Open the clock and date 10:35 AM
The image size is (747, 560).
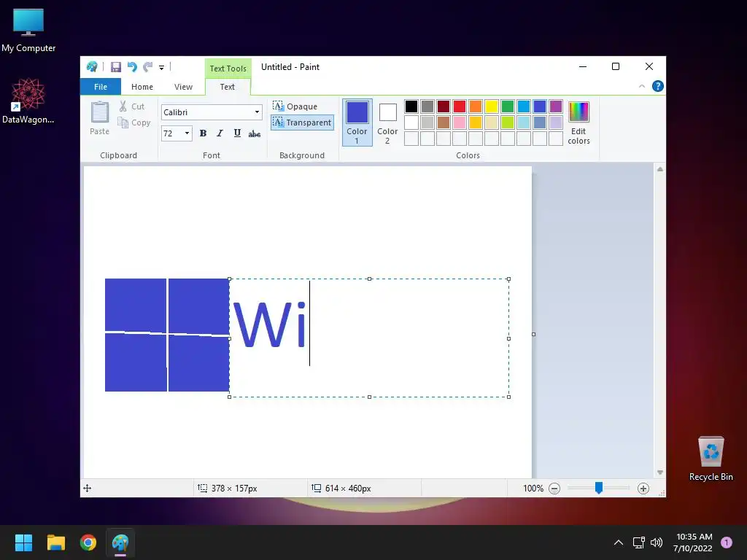pos(694,542)
